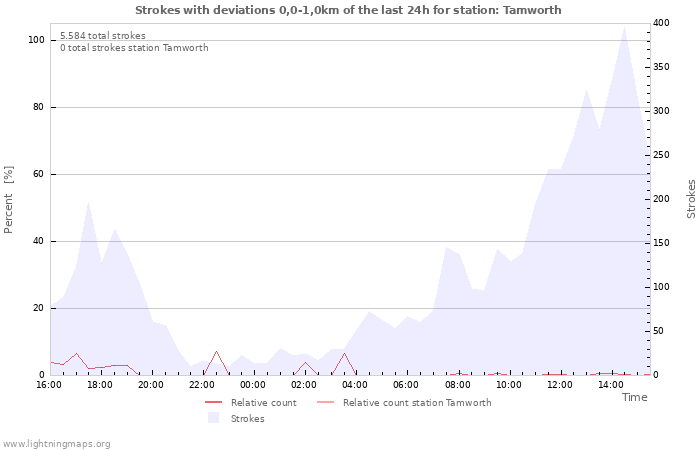Click the 80 percent axis value
The width and height of the screenshot is (700, 450).
click(38, 107)
